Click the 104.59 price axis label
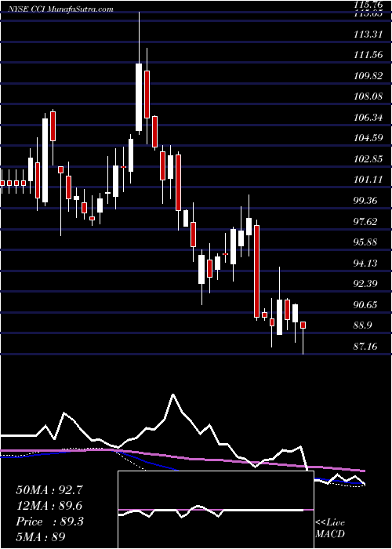The height and width of the screenshot is (549, 392). tap(367, 138)
